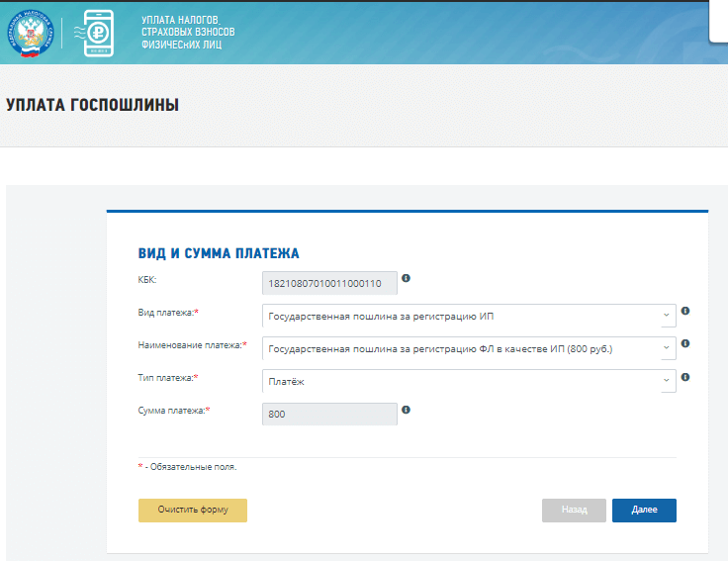728x561 pixels.
Task: Click info icon beside Тип платежа dropdown
Action: [684, 377]
